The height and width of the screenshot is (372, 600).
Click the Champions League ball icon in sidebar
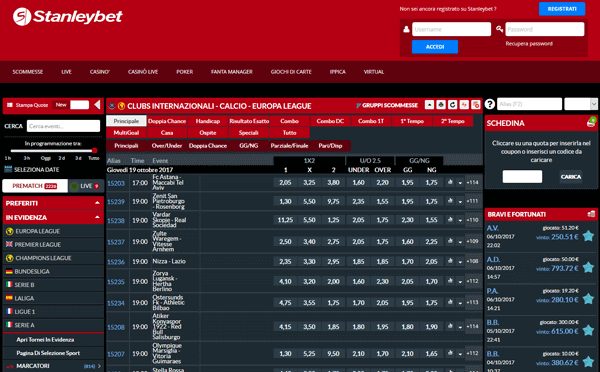10,258
